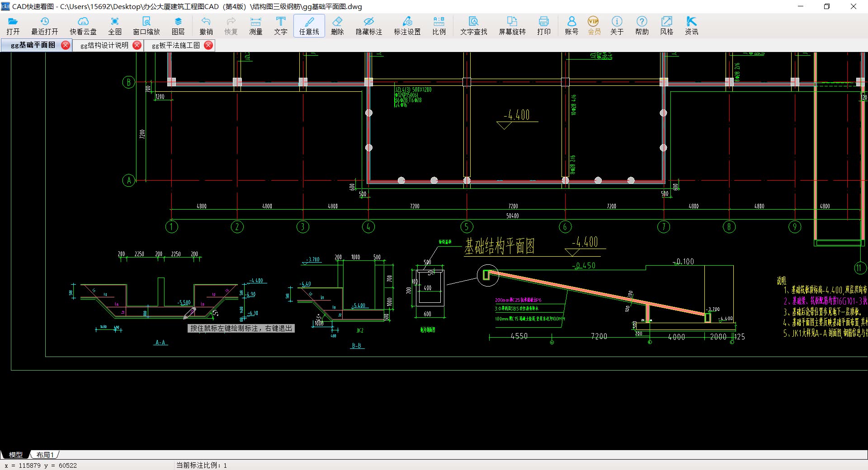
Task: Rotate the screen with 屏幕旋转
Action: pyautogui.click(x=512, y=26)
